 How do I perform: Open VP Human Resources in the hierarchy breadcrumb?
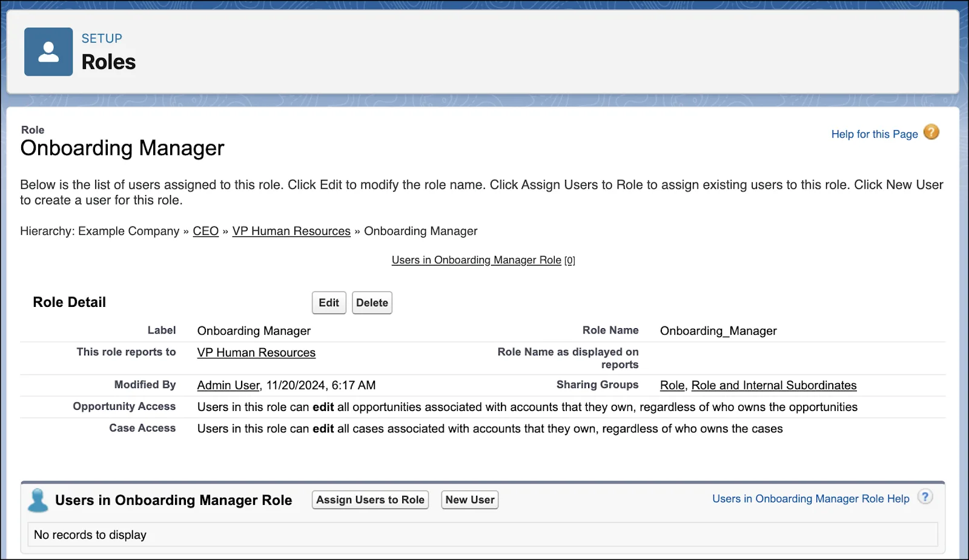pos(291,231)
